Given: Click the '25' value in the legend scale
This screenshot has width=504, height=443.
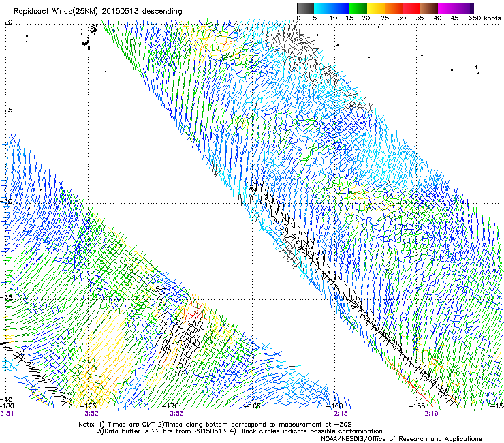Looking at the screenshot, I should pos(385,18).
